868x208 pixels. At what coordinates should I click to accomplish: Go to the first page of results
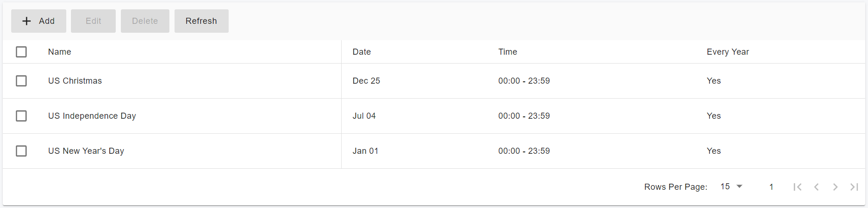[x=798, y=187]
